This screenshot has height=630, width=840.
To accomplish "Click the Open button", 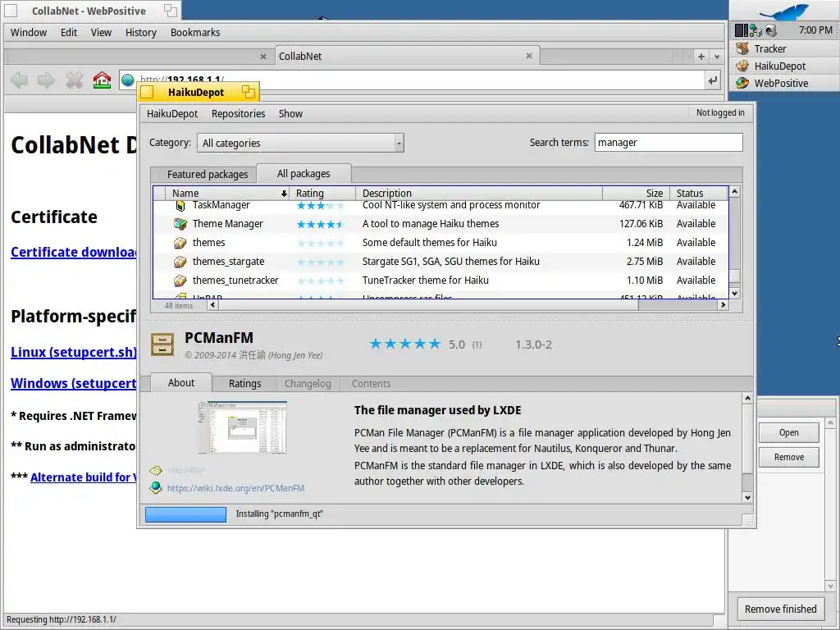I will coord(788,432).
